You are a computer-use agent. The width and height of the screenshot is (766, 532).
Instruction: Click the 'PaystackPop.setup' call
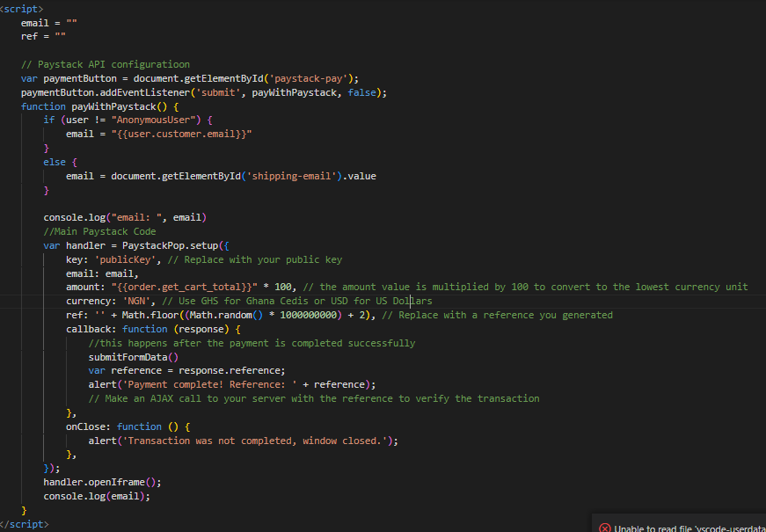(170, 245)
